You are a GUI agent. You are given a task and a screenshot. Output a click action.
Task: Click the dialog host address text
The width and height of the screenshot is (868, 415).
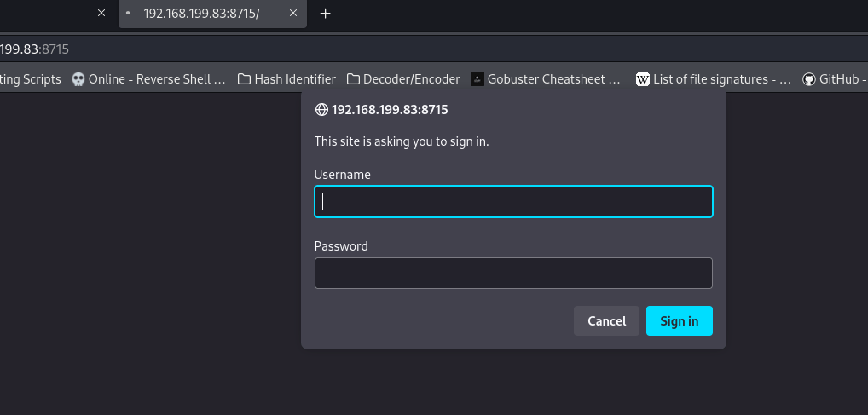coord(390,109)
